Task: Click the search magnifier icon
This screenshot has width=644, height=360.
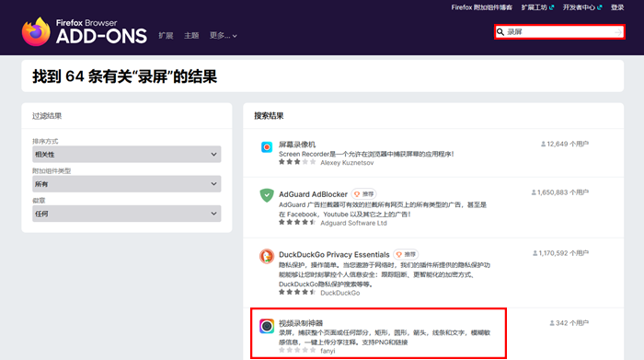Action: [x=500, y=32]
